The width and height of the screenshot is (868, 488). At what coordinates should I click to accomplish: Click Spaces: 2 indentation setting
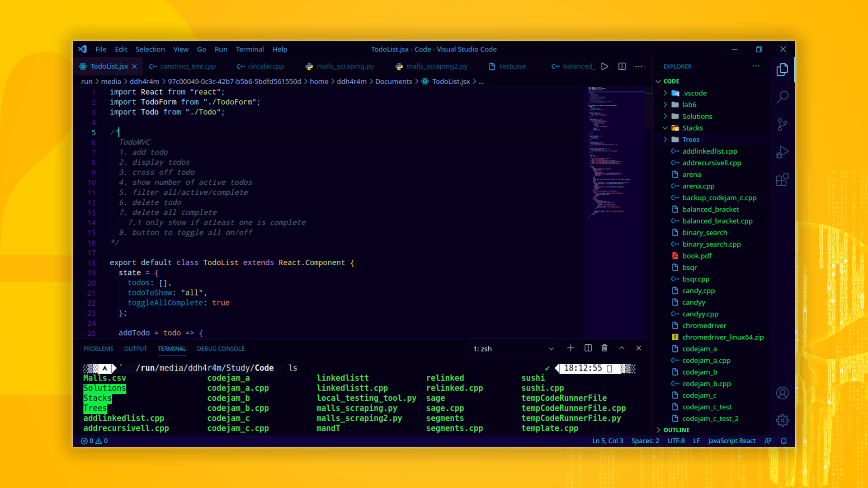645,441
